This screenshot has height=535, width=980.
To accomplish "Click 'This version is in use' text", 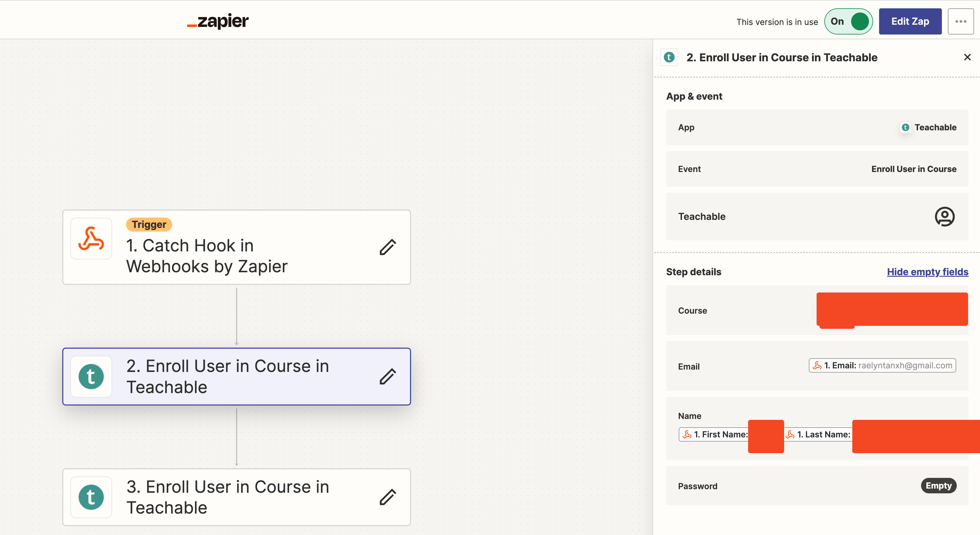I will pyautogui.click(x=777, y=22).
